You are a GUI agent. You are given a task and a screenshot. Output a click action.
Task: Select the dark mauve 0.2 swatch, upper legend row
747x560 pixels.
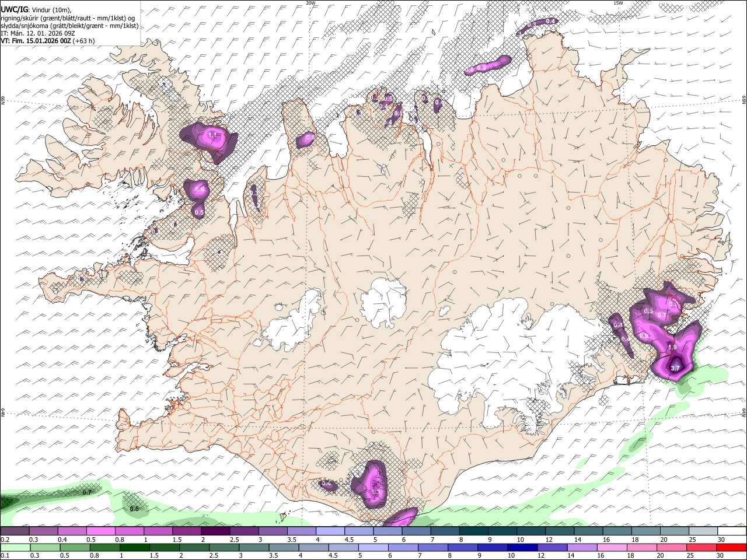15,531
